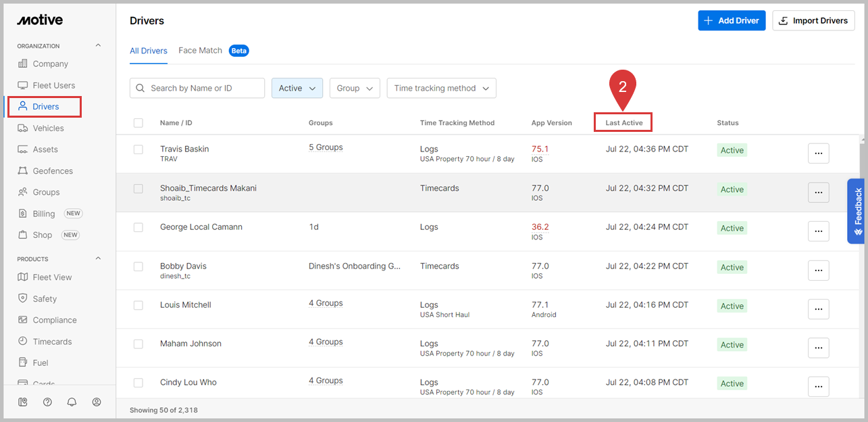Click Travis Baskin's 5 Groups link
The width and height of the screenshot is (868, 422).
(326, 147)
